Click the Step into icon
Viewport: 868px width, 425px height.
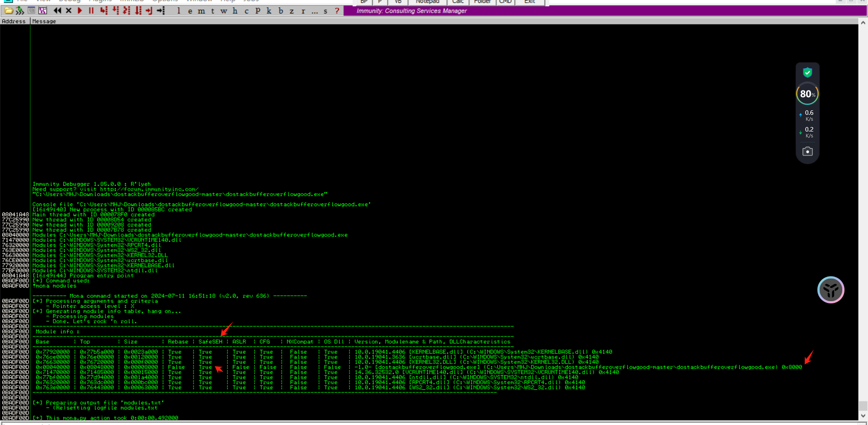[104, 10]
